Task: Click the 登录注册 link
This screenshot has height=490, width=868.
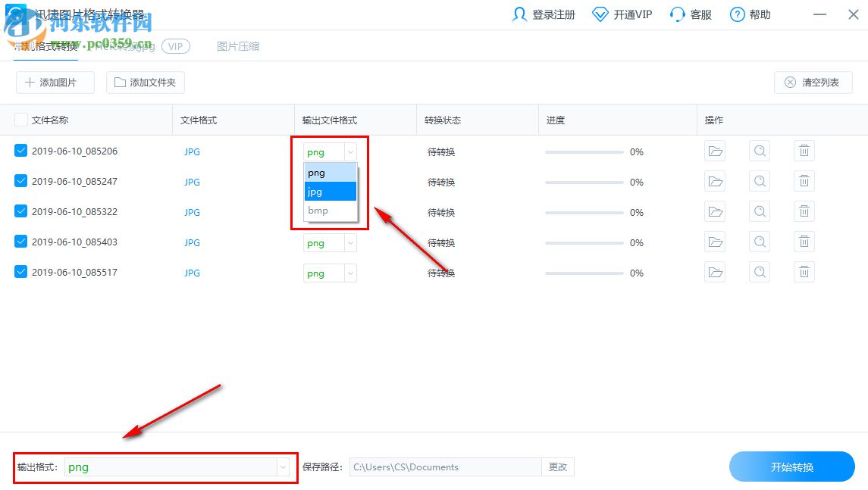Action: [x=553, y=14]
